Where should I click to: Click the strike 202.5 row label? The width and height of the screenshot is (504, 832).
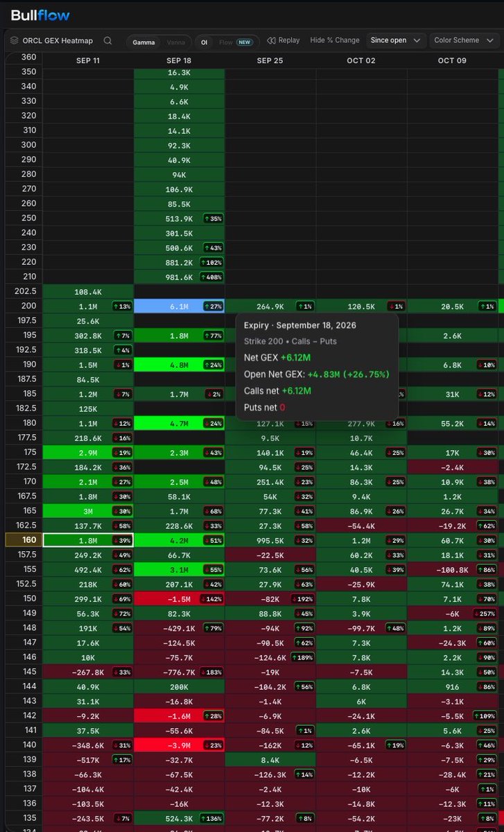click(x=24, y=292)
